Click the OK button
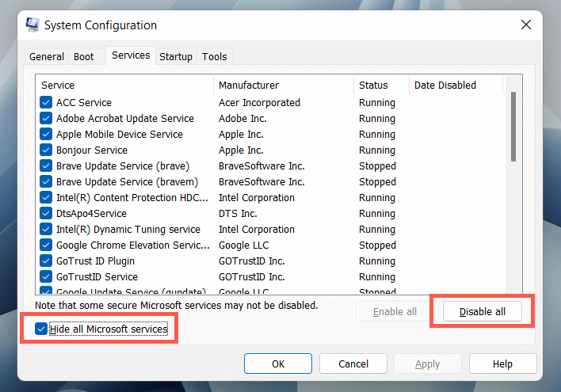The image size is (561, 392). [278, 364]
